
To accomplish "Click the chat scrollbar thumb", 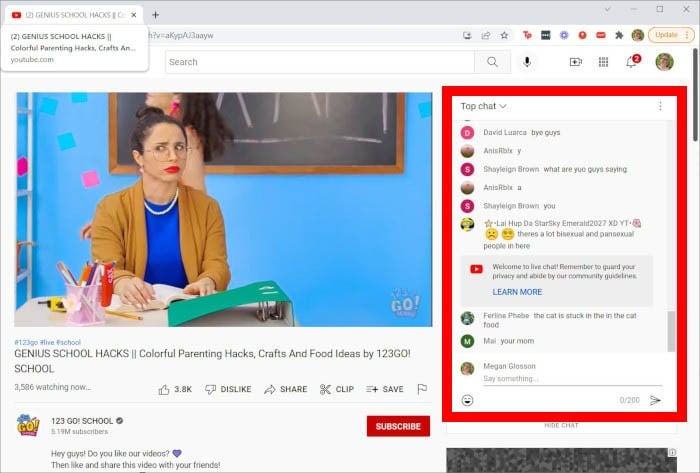I will coord(671,331).
